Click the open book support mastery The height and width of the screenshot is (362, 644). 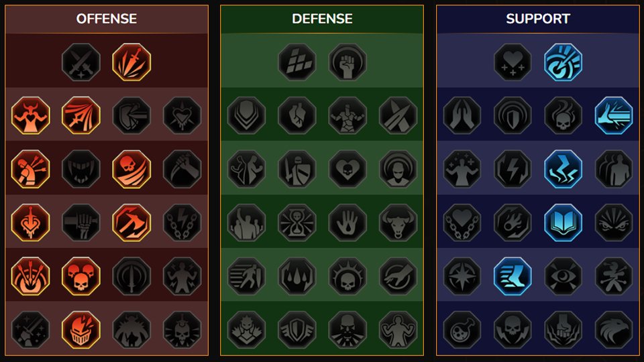(563, 223)
